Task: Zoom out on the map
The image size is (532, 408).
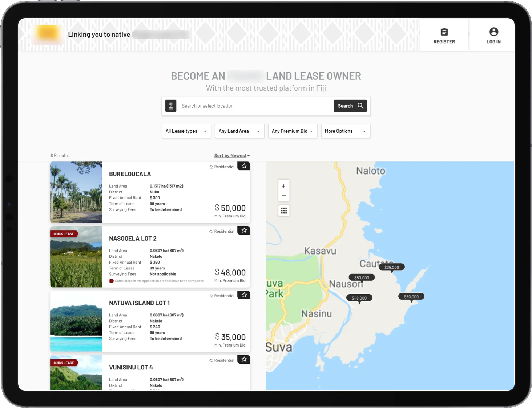Action: pos(284,196)
